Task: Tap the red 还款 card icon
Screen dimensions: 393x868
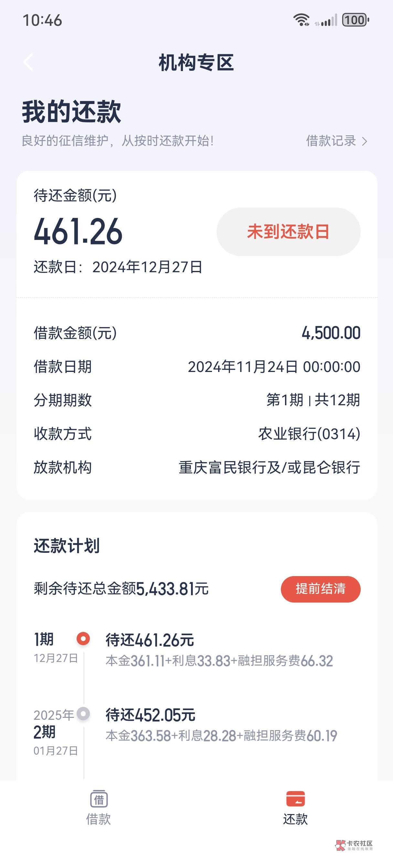Action: coord(295,799)
